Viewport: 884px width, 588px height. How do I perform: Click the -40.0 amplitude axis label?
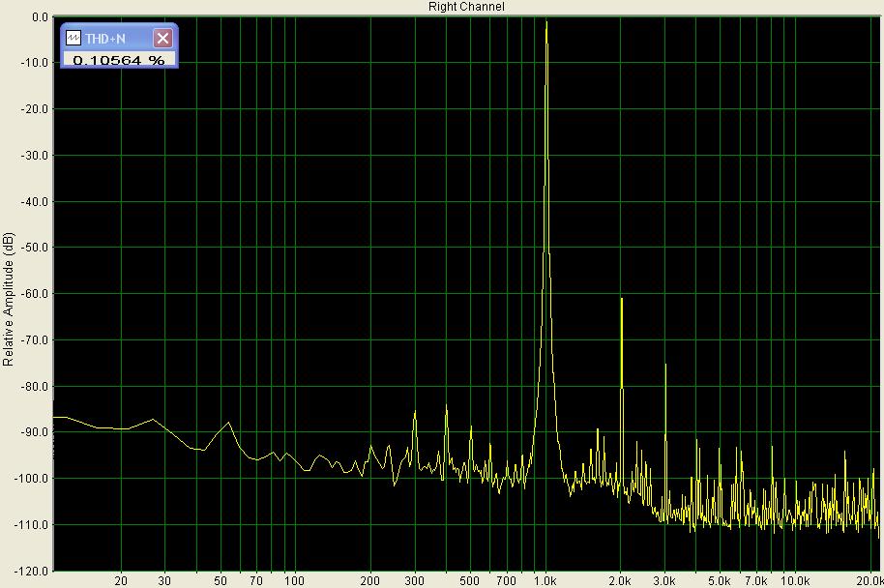(x=35, y=201)
